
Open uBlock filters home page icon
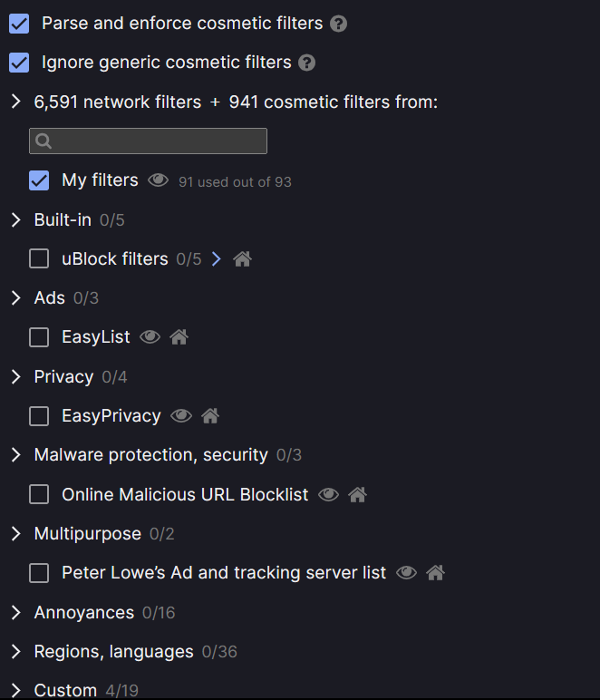click(x=242, y=259)
